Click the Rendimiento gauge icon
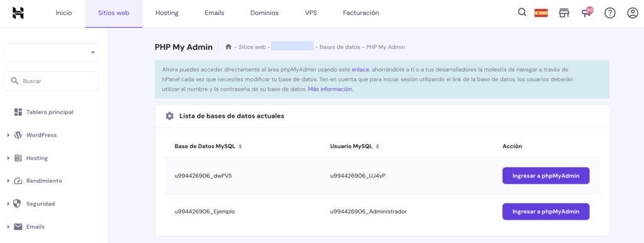The width and height of the screenshot is (644, 243). pos(18,181)
